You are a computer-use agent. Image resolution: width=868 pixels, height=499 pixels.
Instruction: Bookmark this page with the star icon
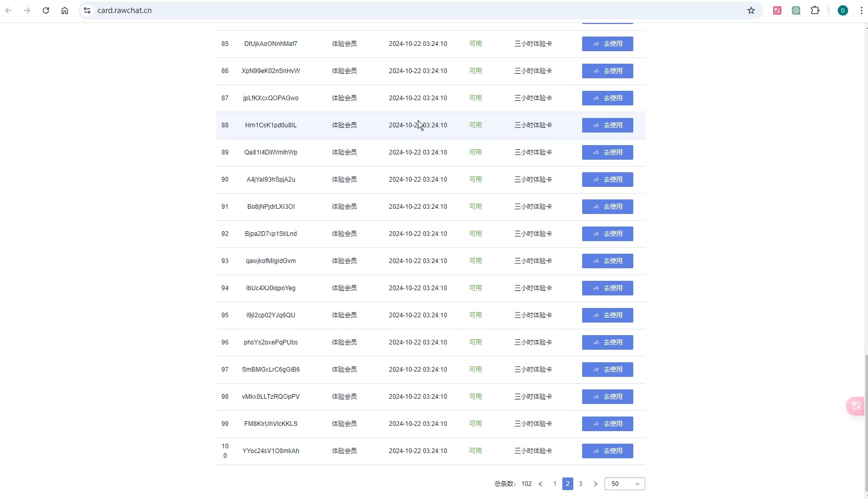tap(751, 10)
